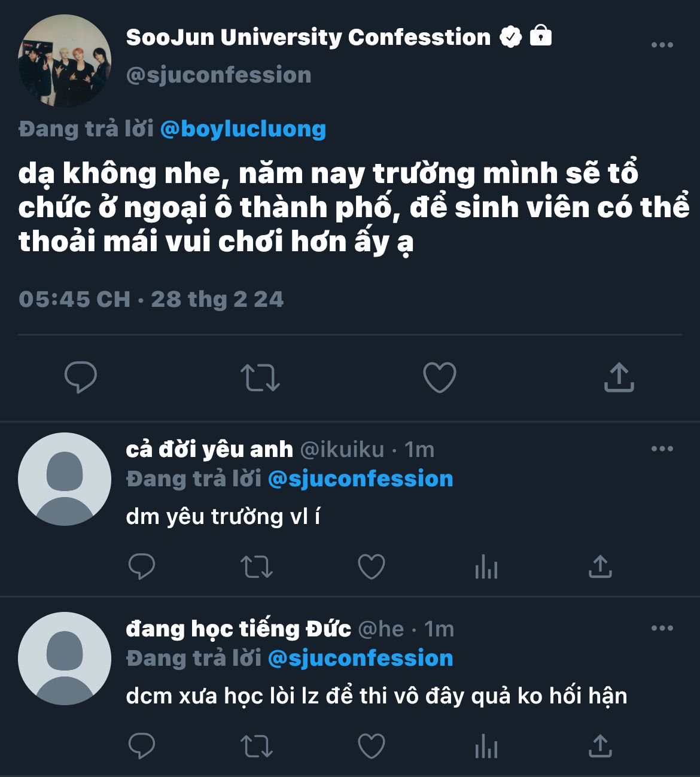Retweet the "đang học tiếng Đức" comment

[x=256, y=746]
